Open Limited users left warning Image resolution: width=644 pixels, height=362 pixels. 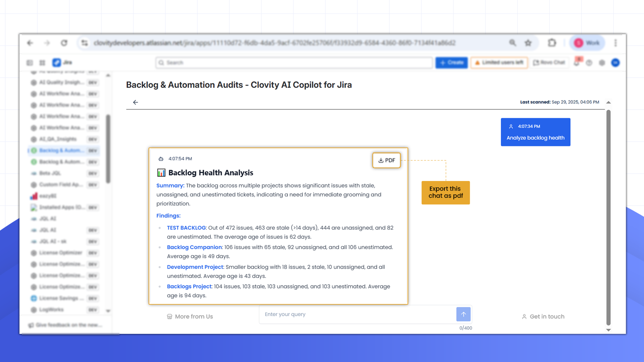pos(499,63)
